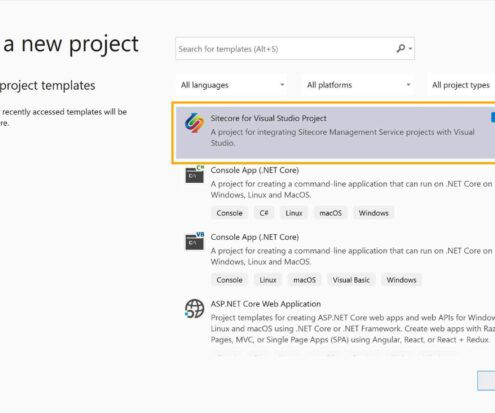Click Visual Basic tag
This screenshot has height=413, width=495.
pyautogui.click(x=351, y=280)
